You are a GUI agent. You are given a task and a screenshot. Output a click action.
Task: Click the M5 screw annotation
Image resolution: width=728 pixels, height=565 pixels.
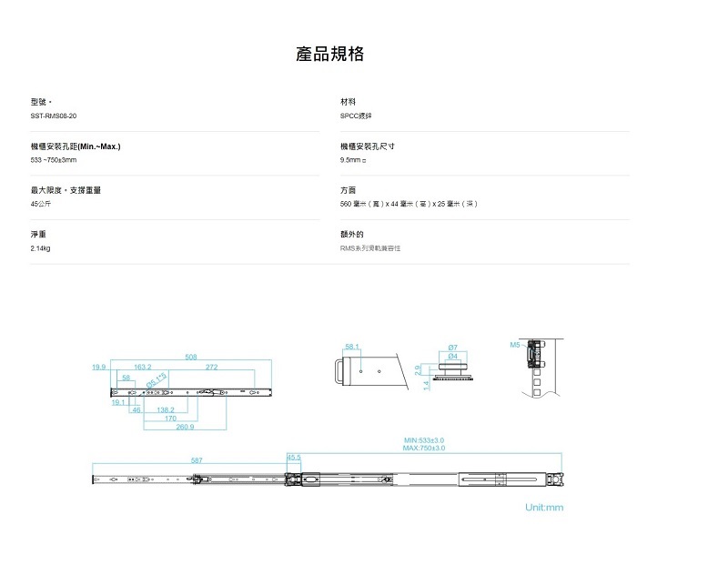(514, 345)
